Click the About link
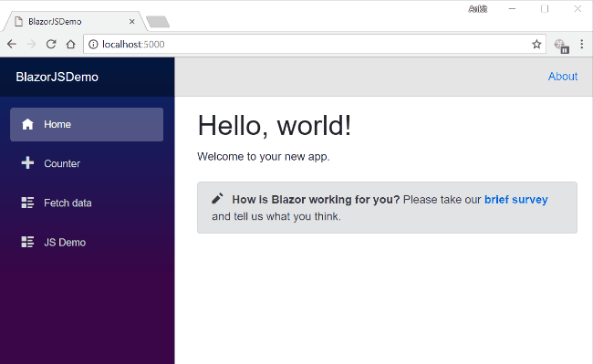Image resolution: width=593 pixels, height=364 pixels. point(563,77)
